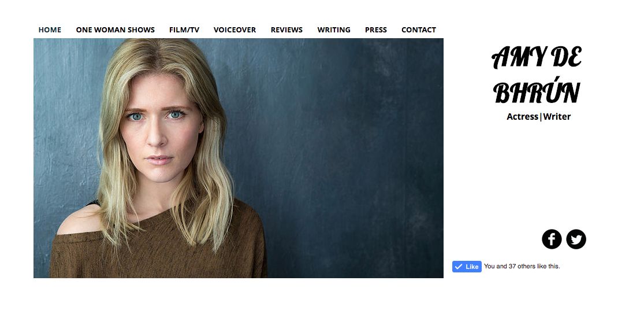This screenshot has width=644, height=310.
Task: Select Contact in the navigation bar
Action: pos(419,29)
